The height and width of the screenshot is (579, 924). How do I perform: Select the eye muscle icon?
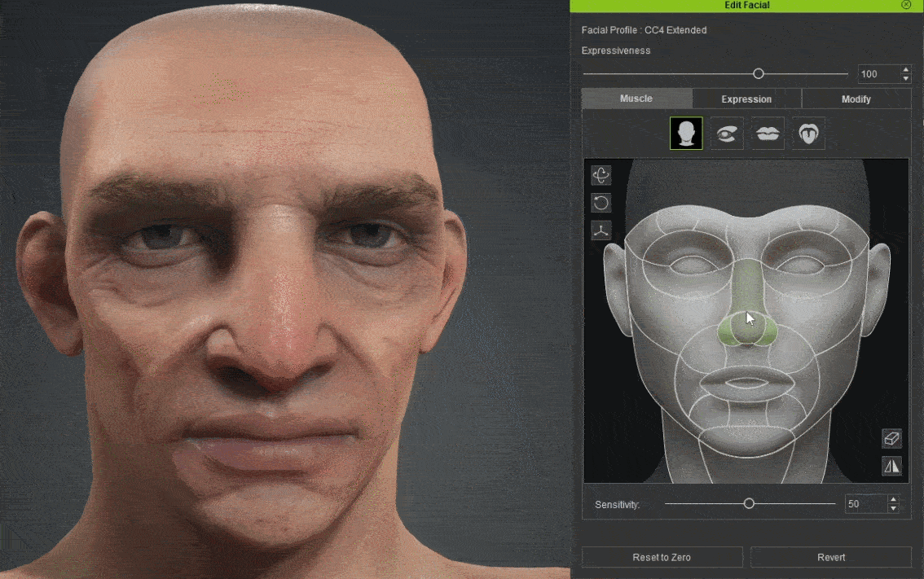click(727, 133)
